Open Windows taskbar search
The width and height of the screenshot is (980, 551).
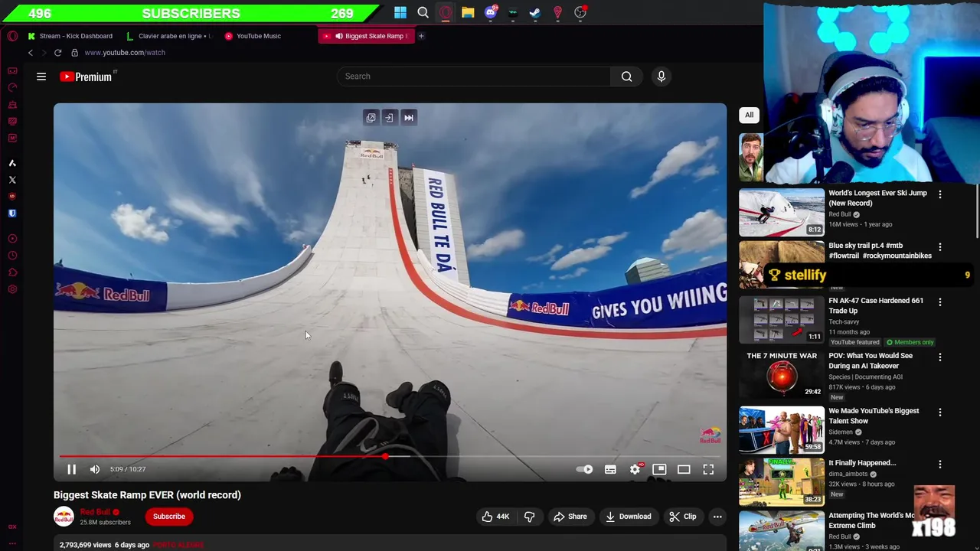pyautogui.click(x=423, y=12)
